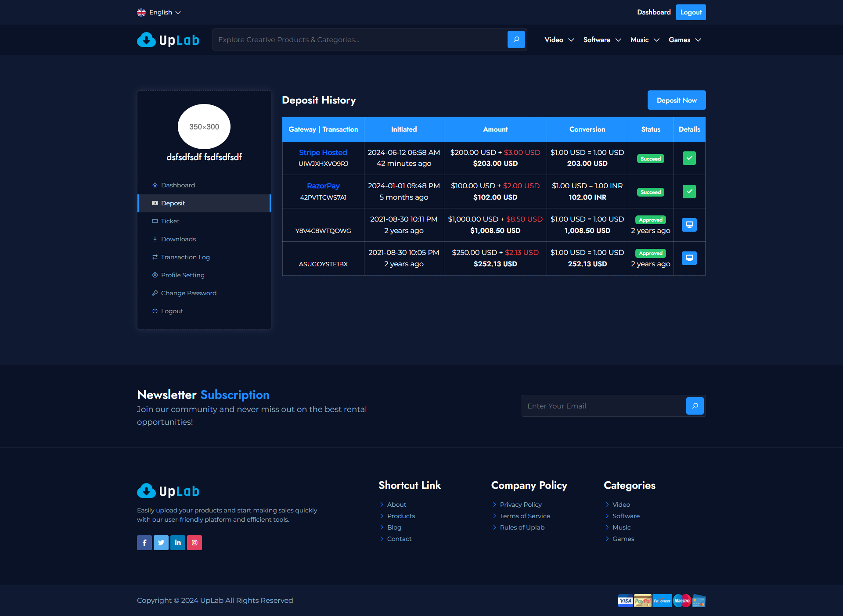The height and width of the screenshot is (616, 843).
Task: Expand the Software category menu
Action: (602, 40)
